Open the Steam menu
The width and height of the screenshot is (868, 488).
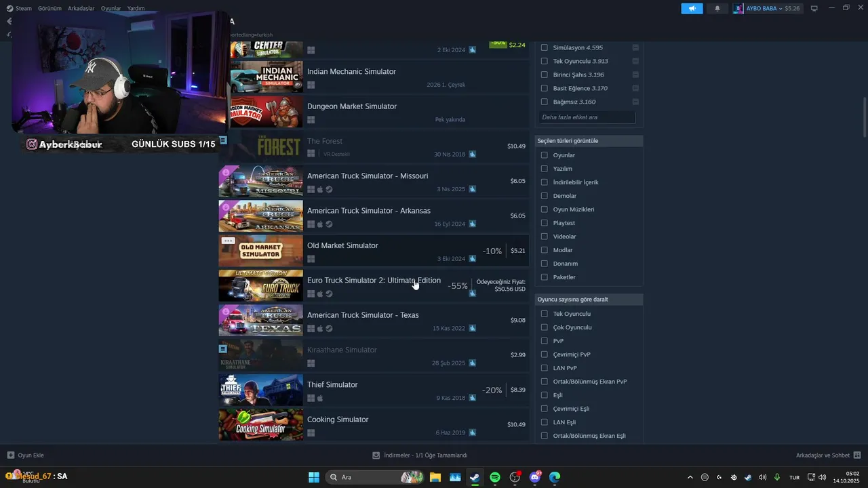[x=24, y=8]
